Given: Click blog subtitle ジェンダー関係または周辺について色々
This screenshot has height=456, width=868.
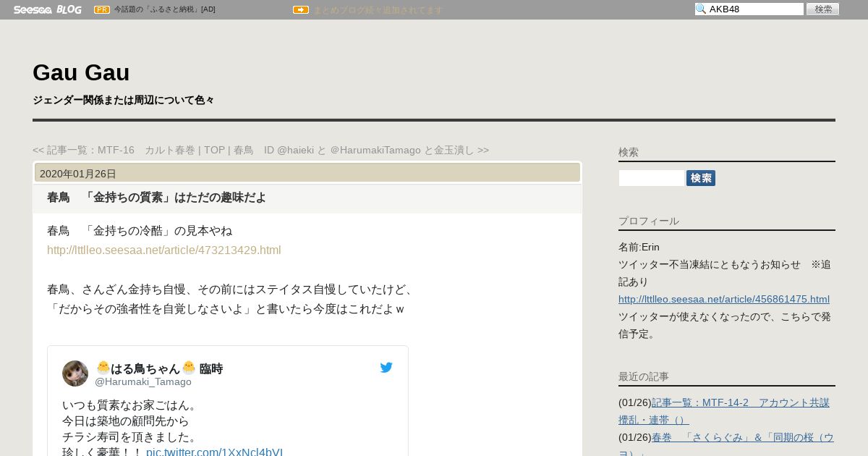Looking at the screenshot, I should [124, 100].
